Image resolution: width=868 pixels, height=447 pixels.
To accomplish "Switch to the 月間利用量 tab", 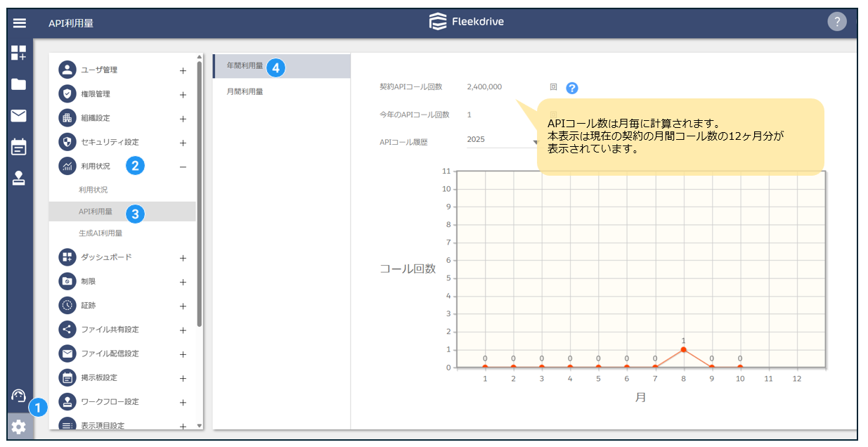I will [245, 91].
